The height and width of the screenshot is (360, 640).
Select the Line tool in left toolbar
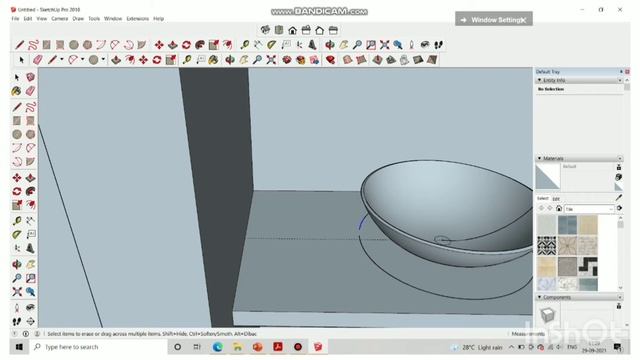click(17, 107)
